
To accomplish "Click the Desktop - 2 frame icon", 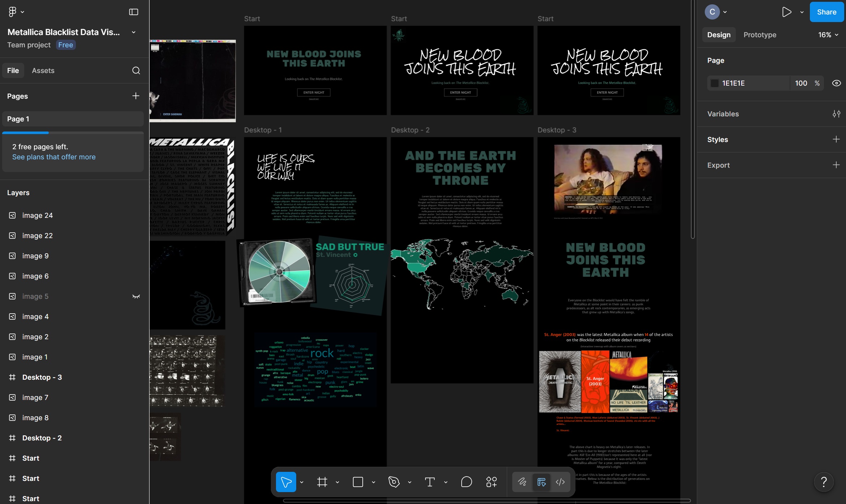I will click(12, 438).
